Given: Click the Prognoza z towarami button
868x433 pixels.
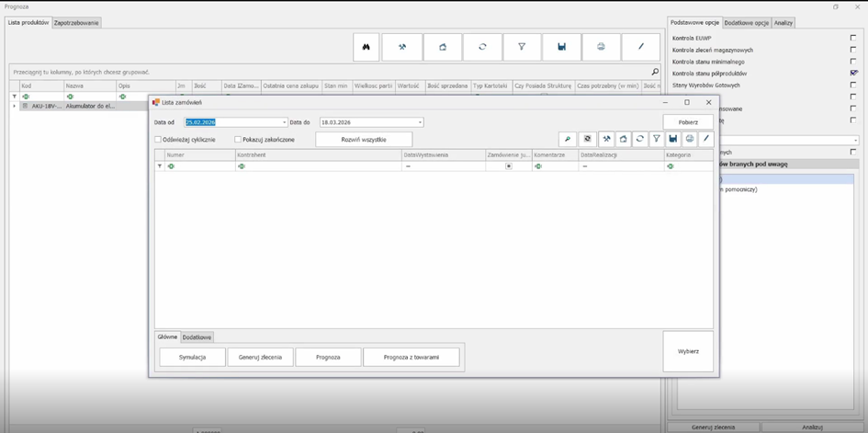Looking at the screenshot, I should [411, 357].
